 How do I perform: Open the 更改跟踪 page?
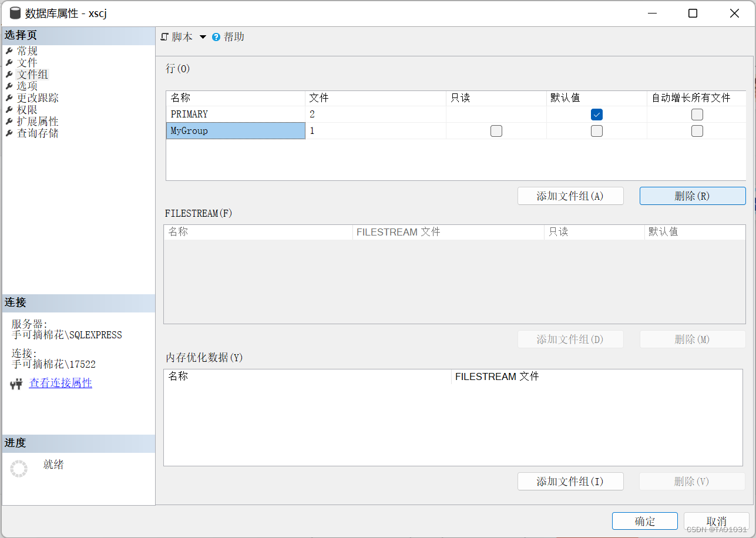click(x=38, y=98)
